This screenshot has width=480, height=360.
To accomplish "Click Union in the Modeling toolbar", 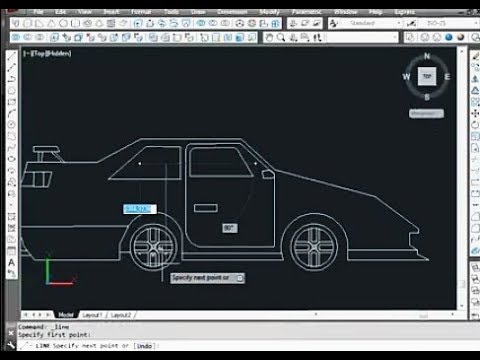I will tap(201, 24).
